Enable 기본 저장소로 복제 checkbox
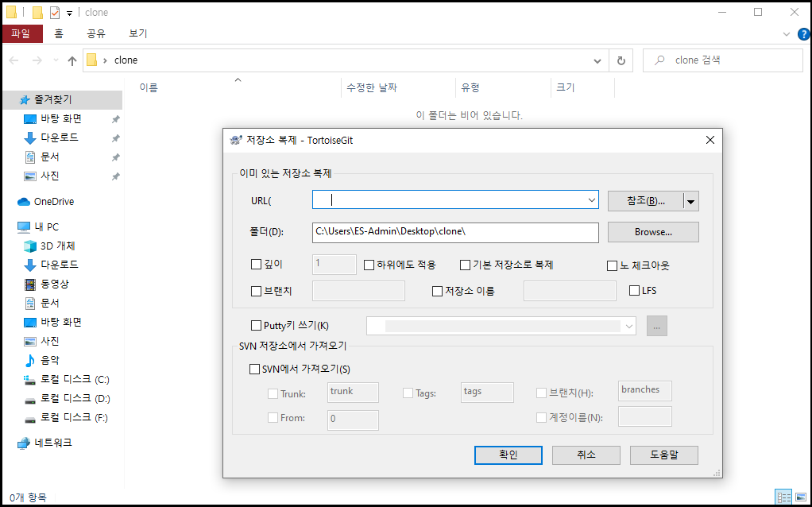Screen dimensions: 812x507 [465, 265]
